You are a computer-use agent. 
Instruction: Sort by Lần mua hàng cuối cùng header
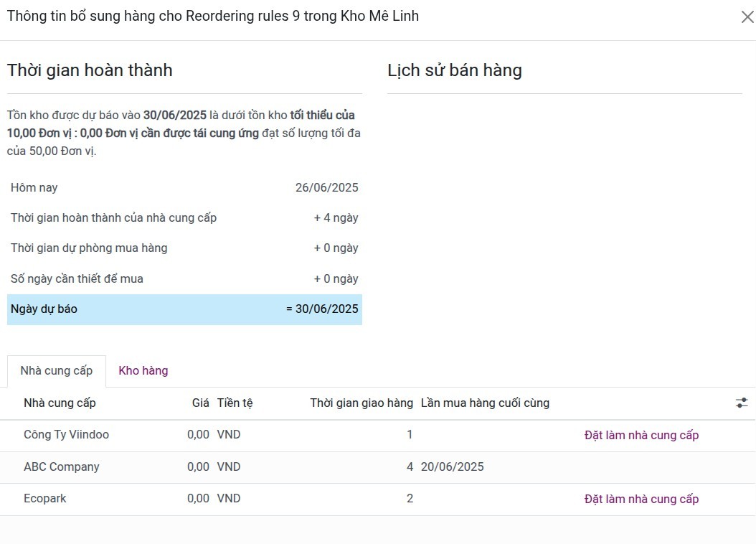pos(485,403)
